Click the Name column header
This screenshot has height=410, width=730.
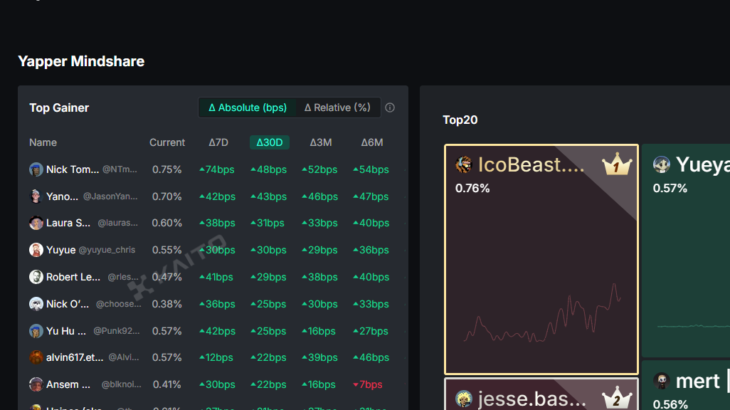(43, 142)
